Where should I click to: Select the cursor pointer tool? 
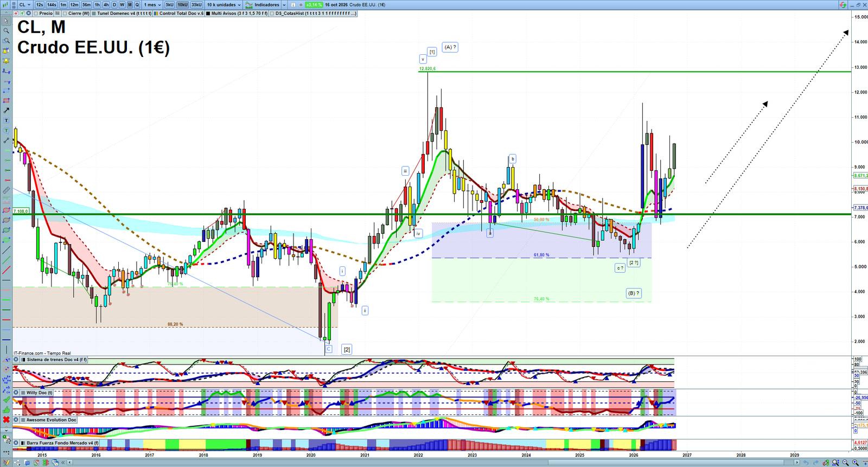click(x=6, y=21)
